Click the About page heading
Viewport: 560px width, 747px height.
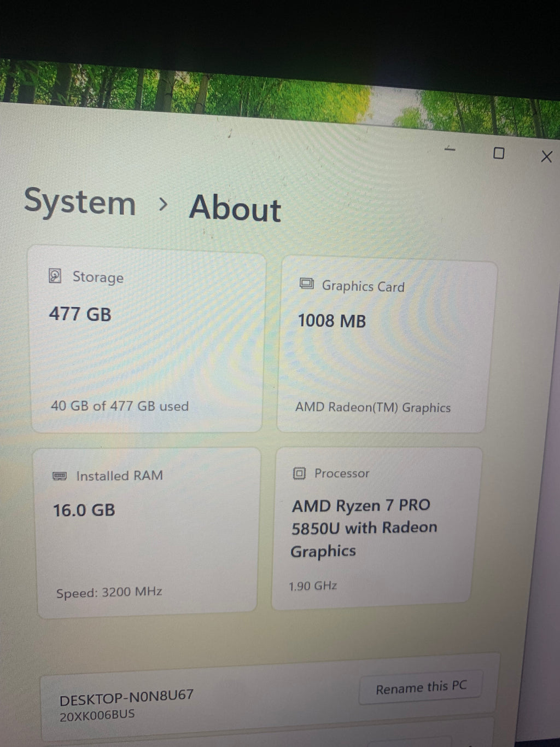[235, 208]
